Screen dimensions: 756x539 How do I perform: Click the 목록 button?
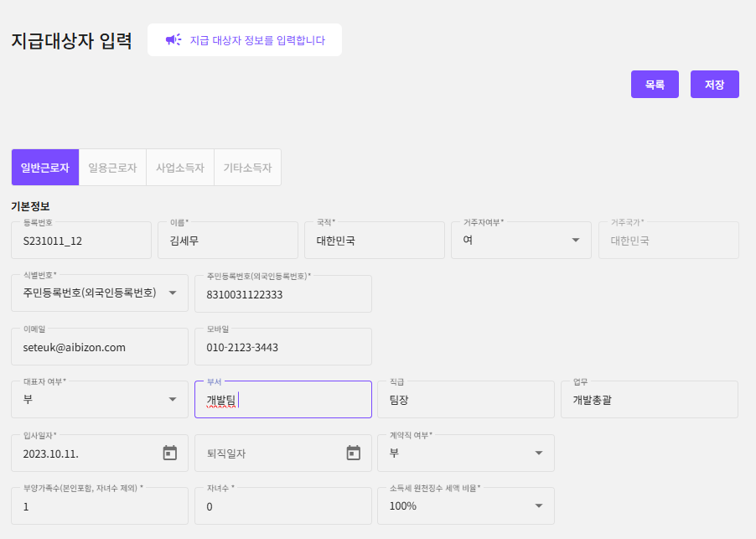point(655,85)
